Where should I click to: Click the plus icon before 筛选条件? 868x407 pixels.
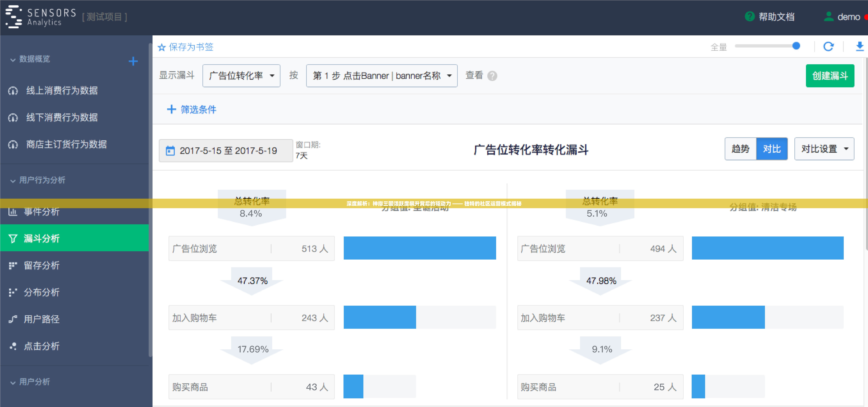click(x=172, y=109)
